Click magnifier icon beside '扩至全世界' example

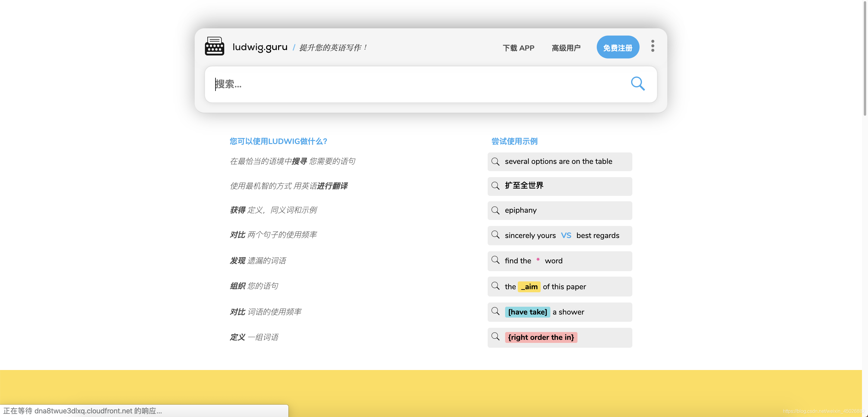pyautogui.click(x=495, y=186)
